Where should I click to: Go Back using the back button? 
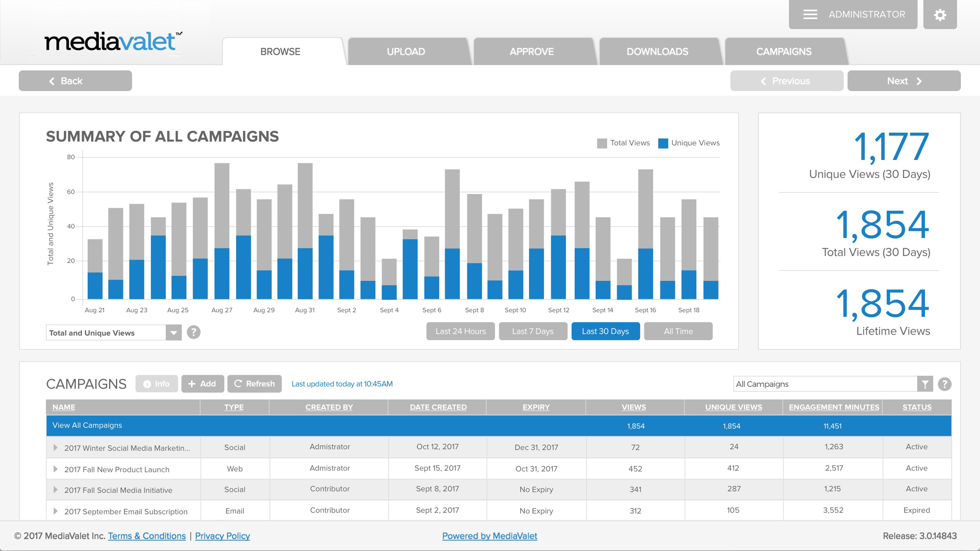coord(75,81)
